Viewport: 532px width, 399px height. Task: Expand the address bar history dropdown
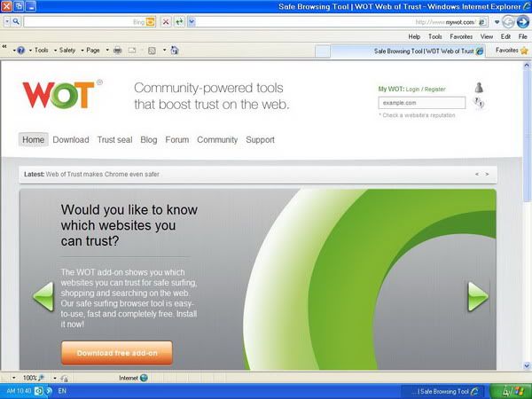click(x=192, y=22)
